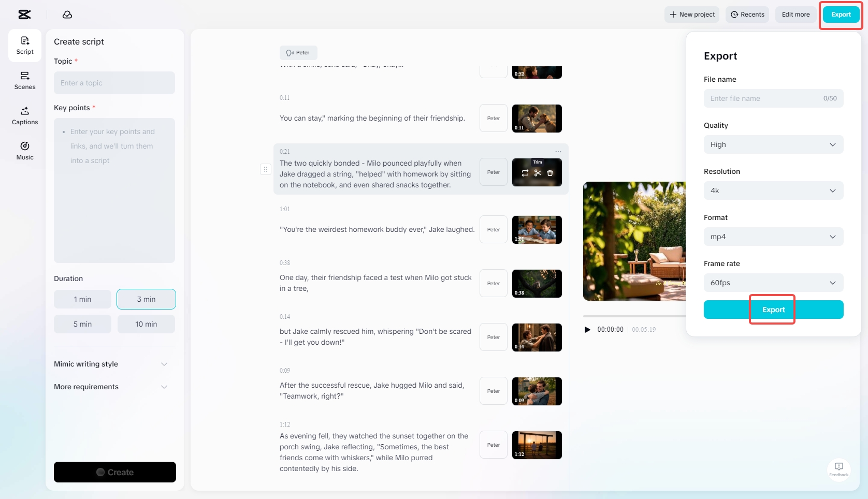Open Feedback via the bottom-right icon

(839, 469)
